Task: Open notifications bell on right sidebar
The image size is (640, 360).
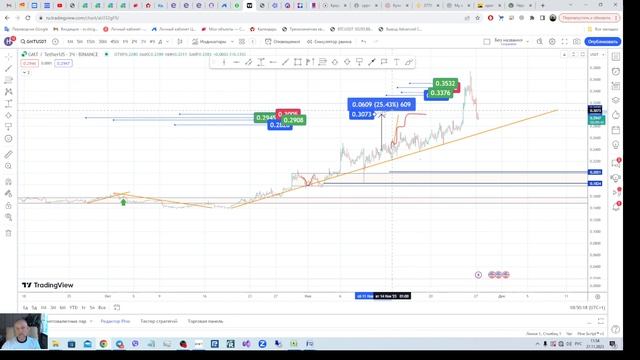Action: coord(616,207)
